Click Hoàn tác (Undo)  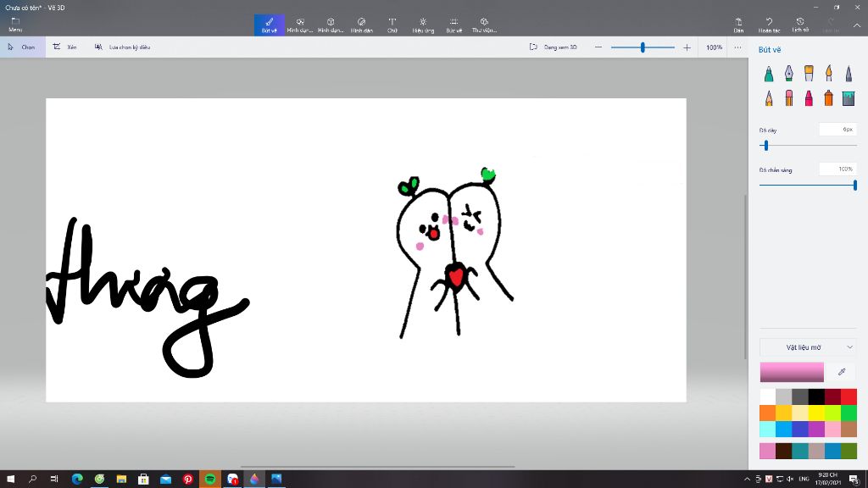[x=769, y=25]
